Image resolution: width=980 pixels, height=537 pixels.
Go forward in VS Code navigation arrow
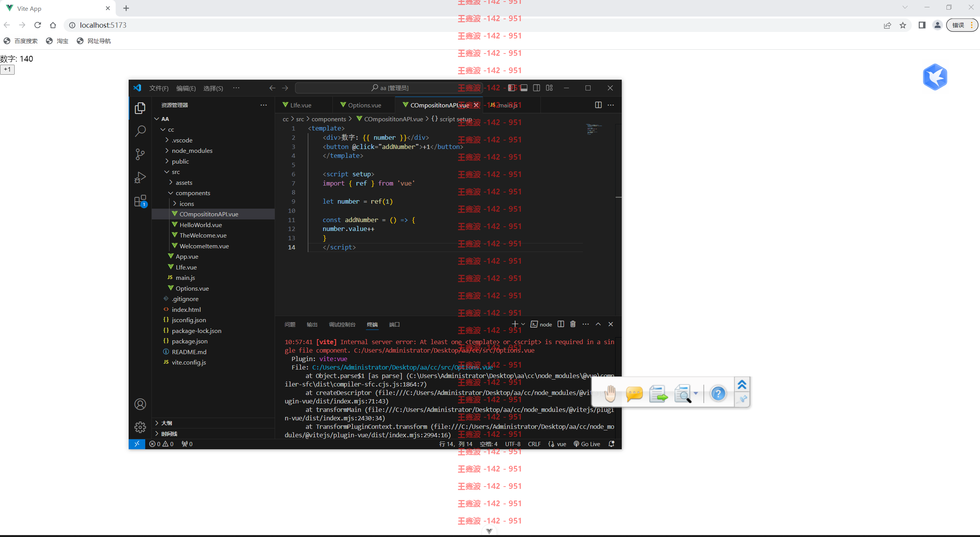pos(285,88)
